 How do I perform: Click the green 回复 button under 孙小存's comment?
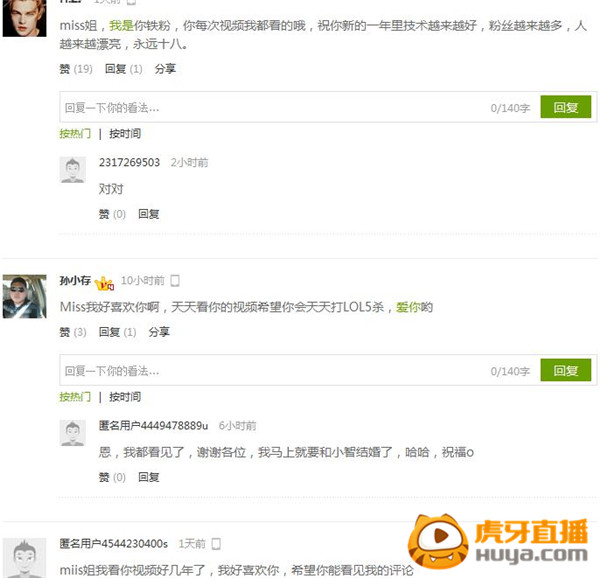pyautogui.click(x=566, y=370)
